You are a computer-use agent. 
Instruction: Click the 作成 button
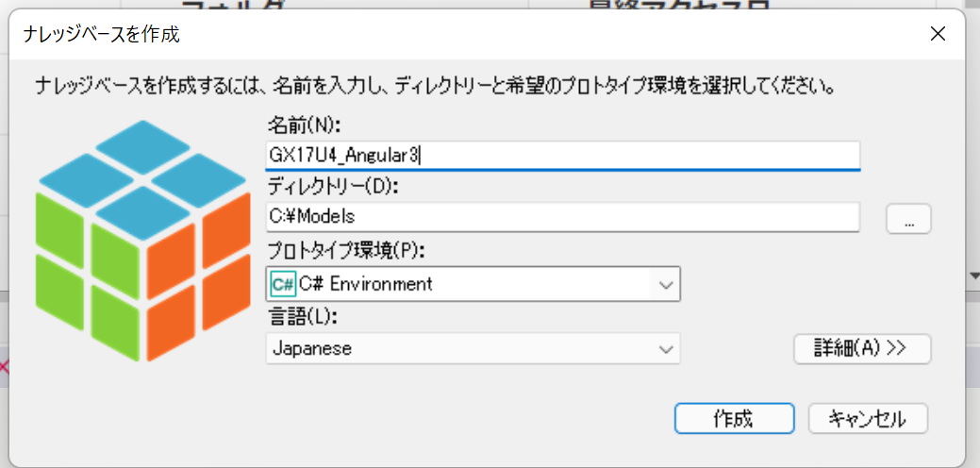735,419
